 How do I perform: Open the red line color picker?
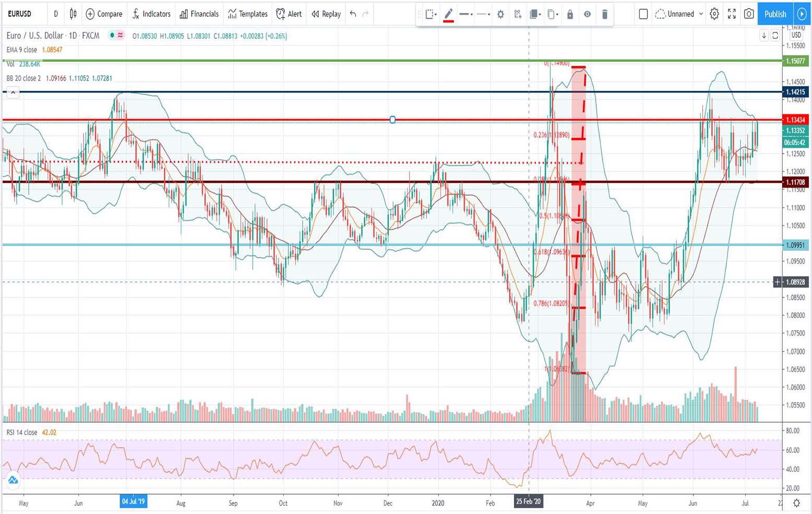448,15
